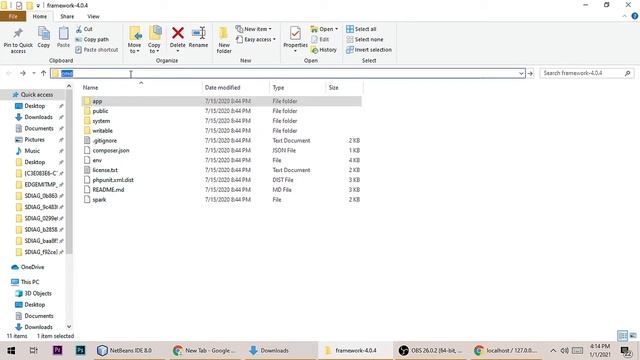Open the Move to menu
This screenshot has height=360, width=640.
(134, 40)
